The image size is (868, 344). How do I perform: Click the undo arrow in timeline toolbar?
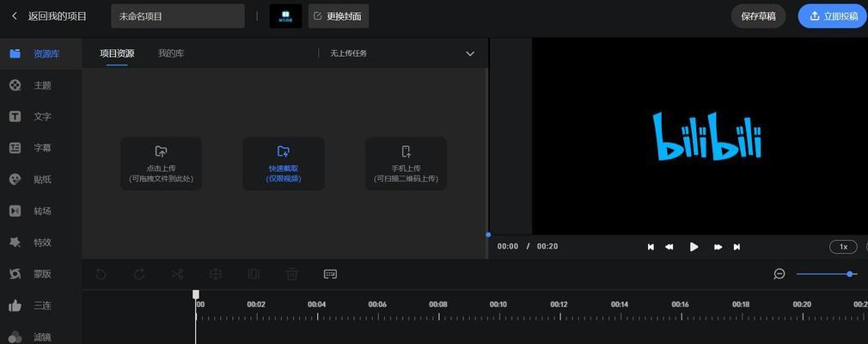point(101,273)
